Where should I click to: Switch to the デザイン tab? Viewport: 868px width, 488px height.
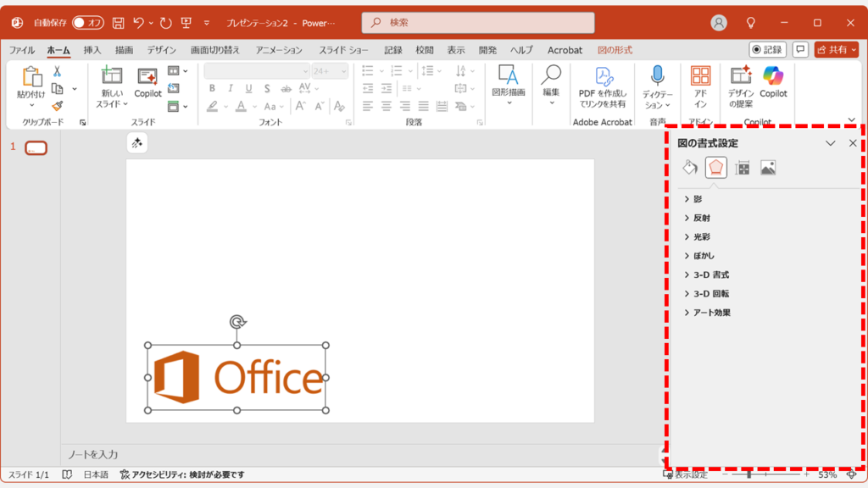pos(161,50)
